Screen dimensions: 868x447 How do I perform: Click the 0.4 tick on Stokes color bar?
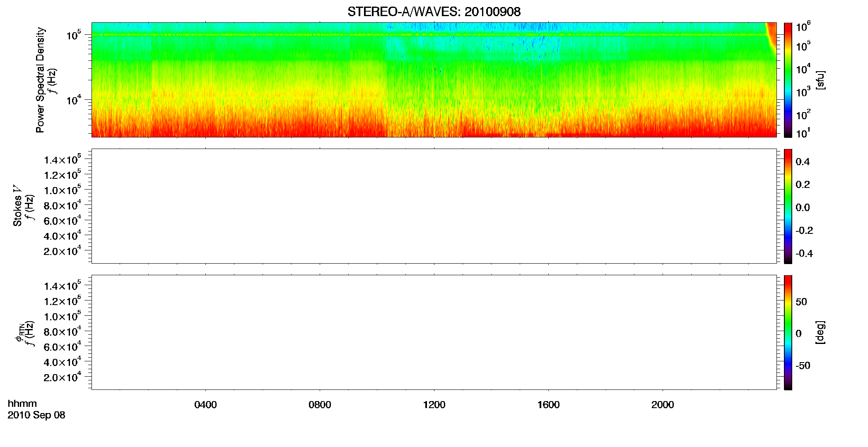803,162
